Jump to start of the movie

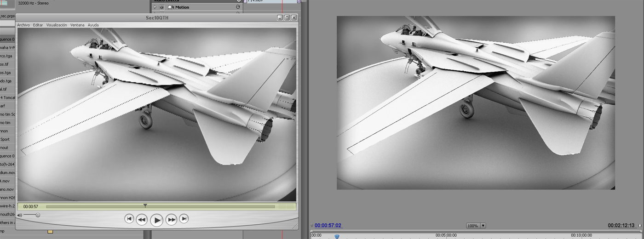point(129,219)
